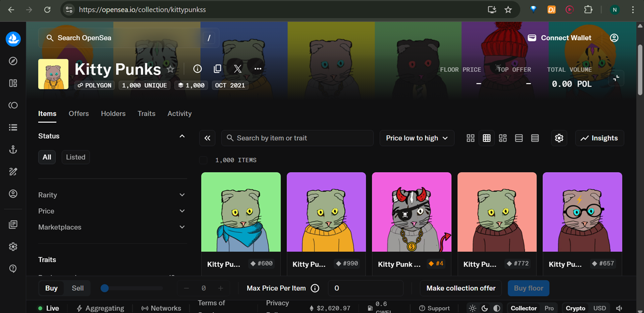Click the profile icon next to Connect Wallet
The width and height of the screenshot is (644, 313).
point(614,38)
